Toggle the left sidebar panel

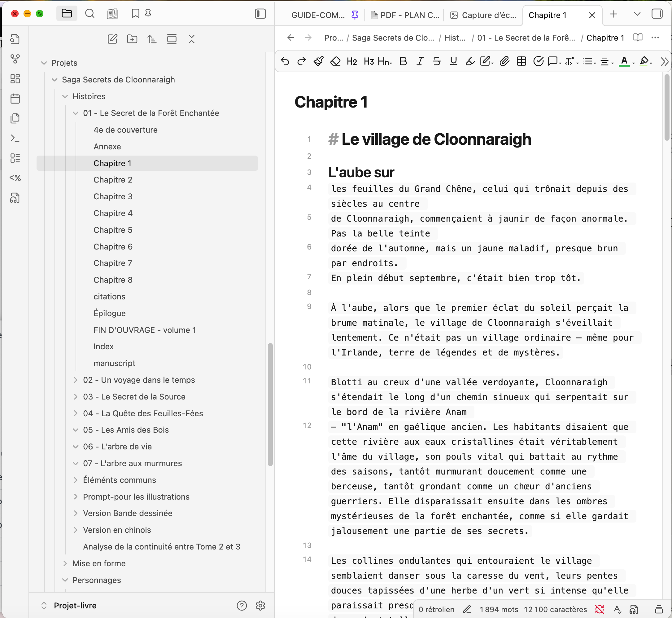tap(260, 14)
